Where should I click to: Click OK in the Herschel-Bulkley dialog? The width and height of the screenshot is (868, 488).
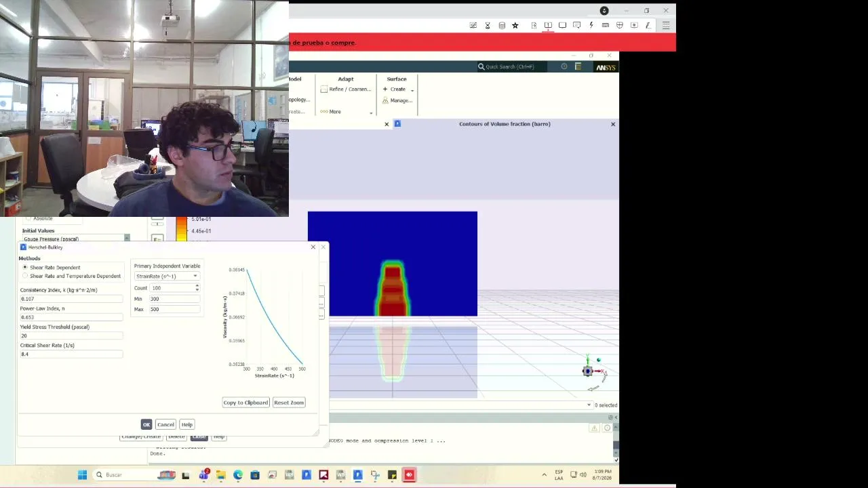tap(146, 424)
